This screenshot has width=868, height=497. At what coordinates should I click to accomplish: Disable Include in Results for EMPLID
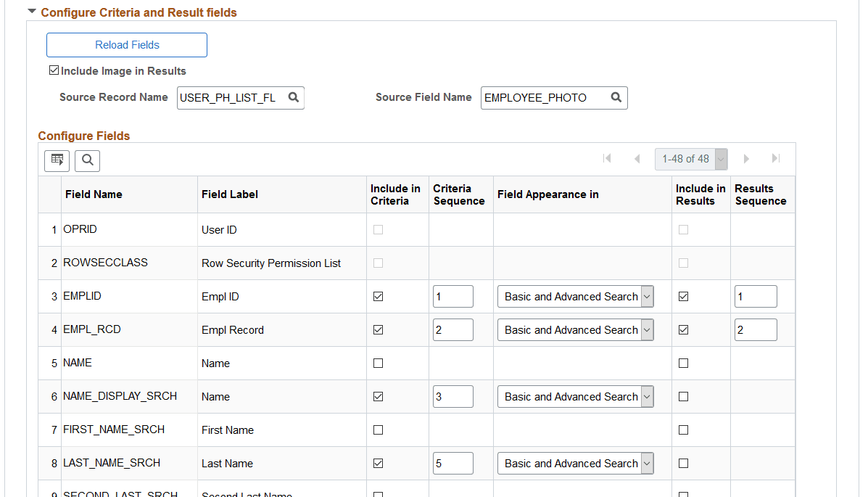(683, 296)
